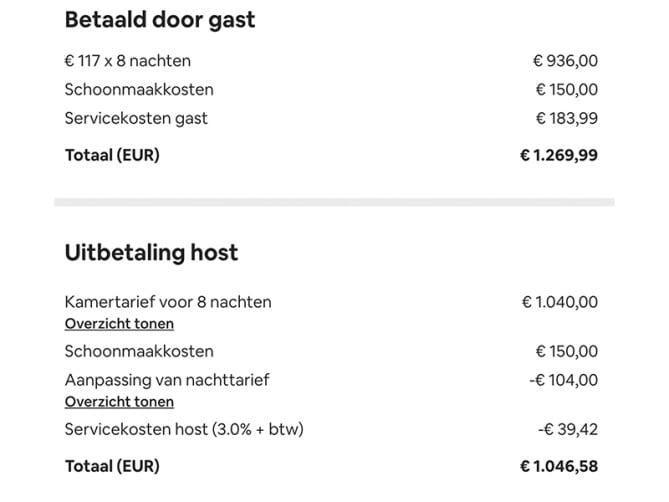Click the € 936,00 amount
This screenshot has height=502, width=669.
tap(565, 62)
